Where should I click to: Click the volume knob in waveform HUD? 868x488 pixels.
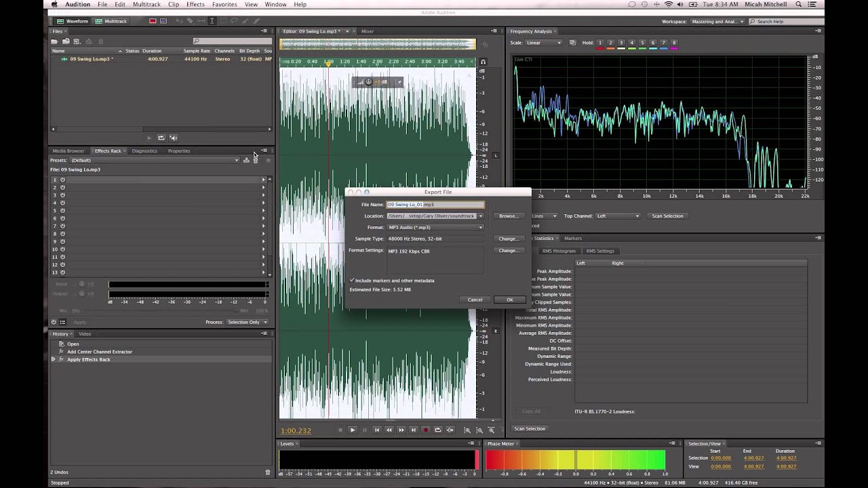[x=368, y=82]
